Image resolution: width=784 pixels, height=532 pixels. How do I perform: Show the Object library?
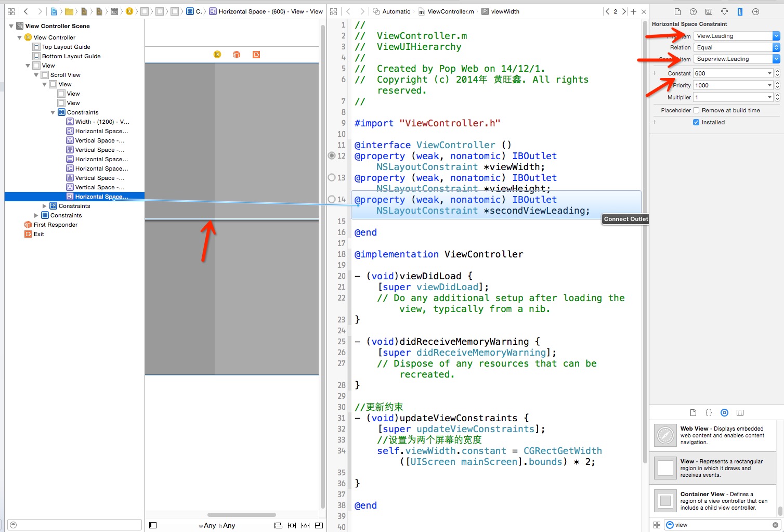click(x=724, y=412)
